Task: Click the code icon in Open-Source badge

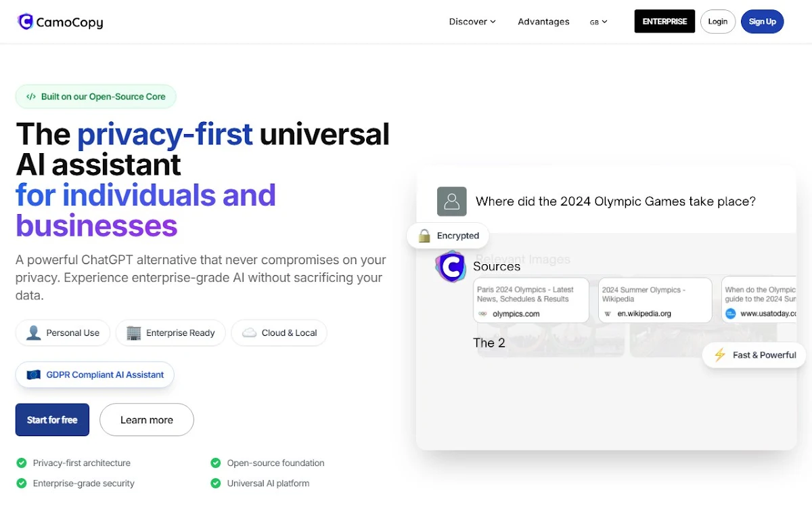Action: (x=31, y=97)
